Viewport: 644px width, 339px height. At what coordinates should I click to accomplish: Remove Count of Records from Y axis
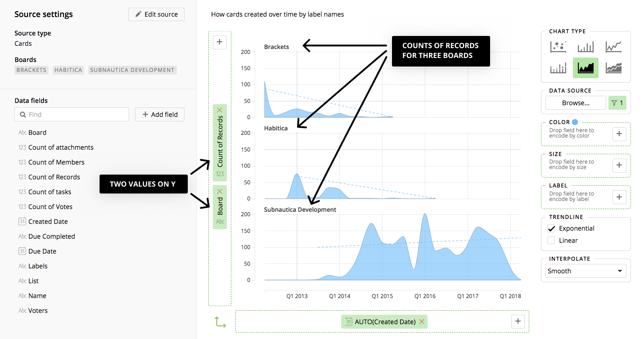[x=220, y=110]
